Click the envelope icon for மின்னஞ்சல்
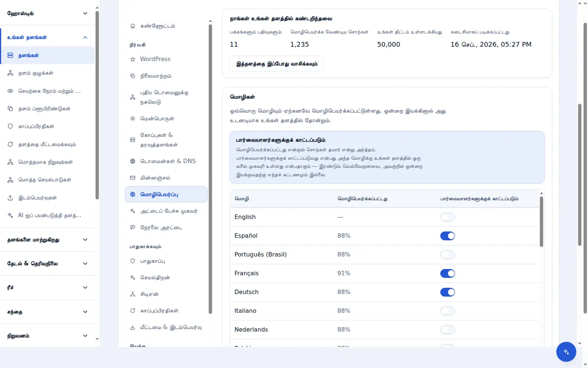This screenshot has width=588, height=368. (x=133, y=178)
